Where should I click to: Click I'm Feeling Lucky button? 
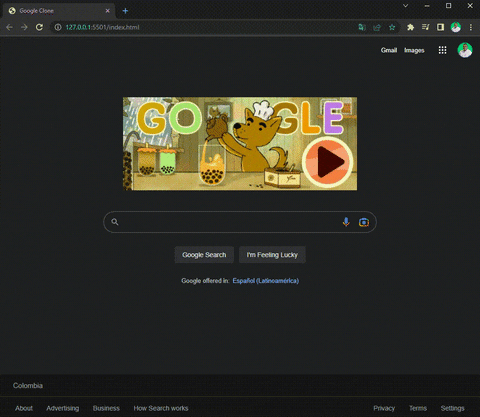[x=272, y=255]
